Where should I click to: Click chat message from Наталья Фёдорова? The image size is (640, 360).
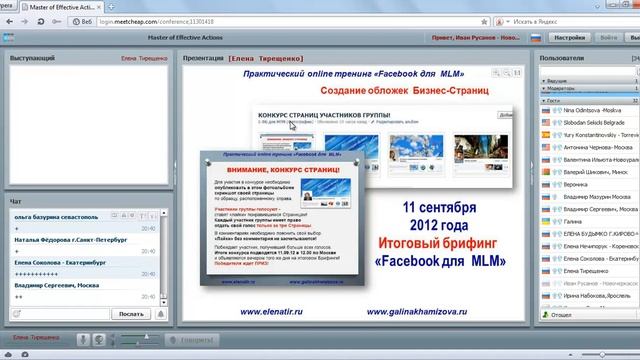[x=84, y=245]
